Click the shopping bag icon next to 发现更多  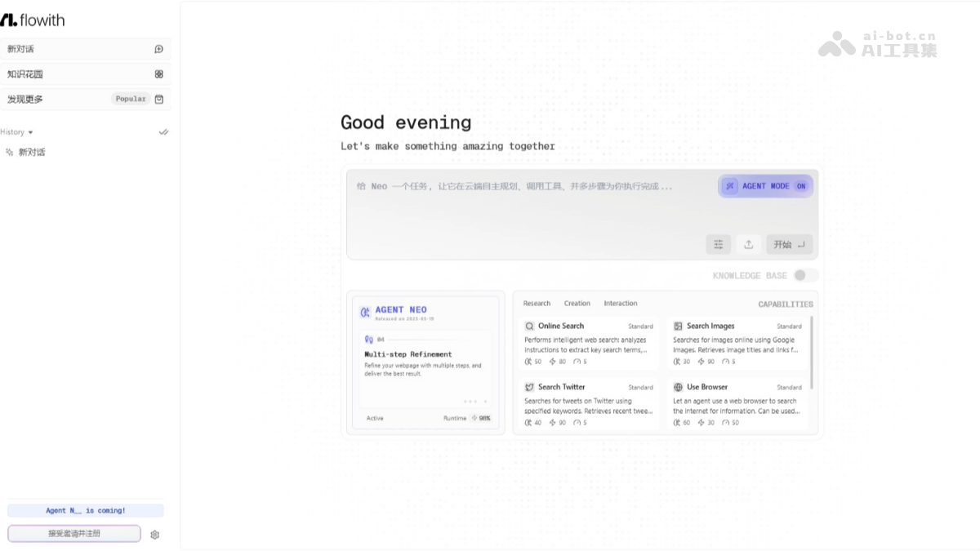(x=158, y=98)
